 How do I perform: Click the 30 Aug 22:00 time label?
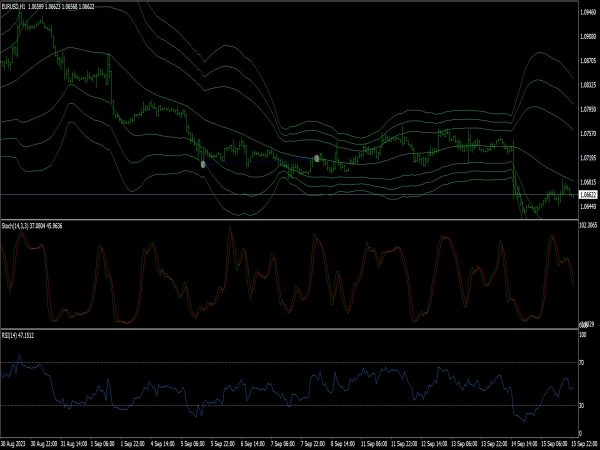(44, 444)
